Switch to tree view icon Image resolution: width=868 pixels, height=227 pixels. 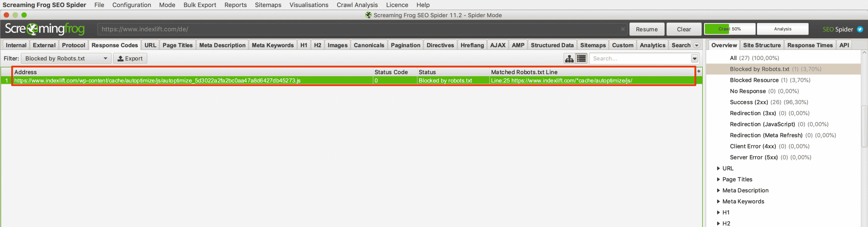[569, 59]
